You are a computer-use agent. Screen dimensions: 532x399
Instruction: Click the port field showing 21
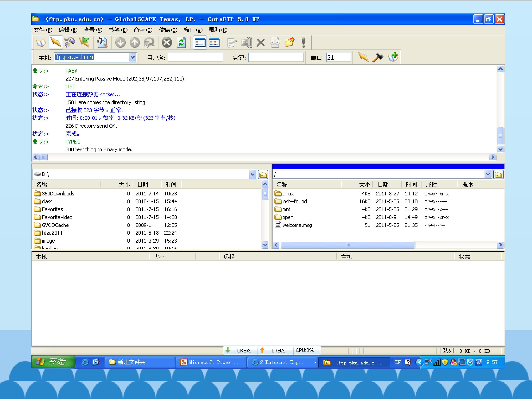[338, 57]
